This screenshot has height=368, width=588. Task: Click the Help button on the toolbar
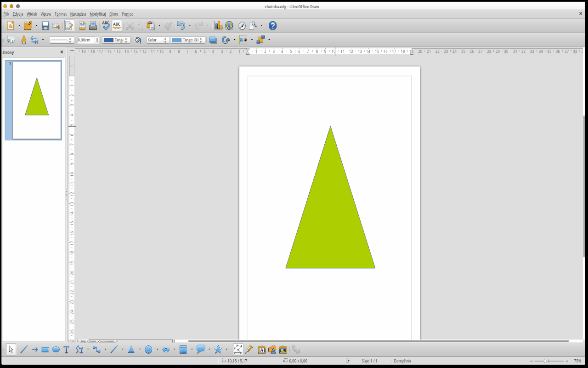tap(272, 26)
